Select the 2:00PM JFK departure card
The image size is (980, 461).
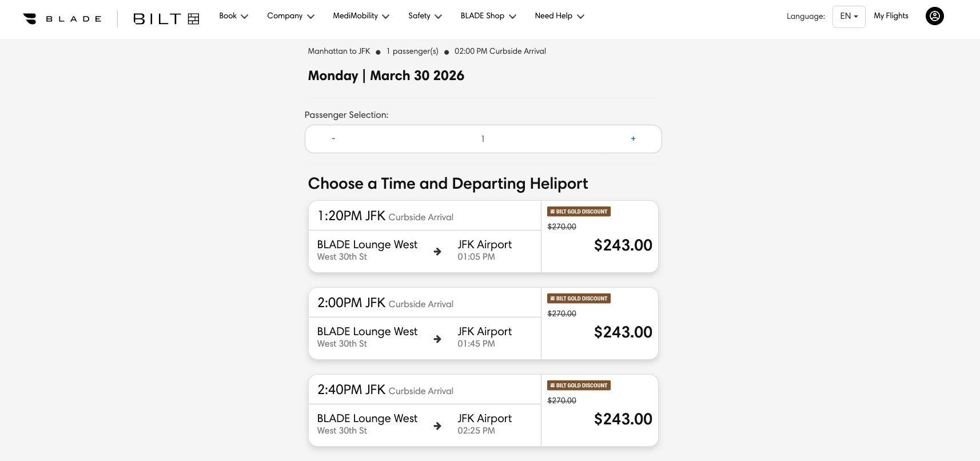tap(483, 323)
